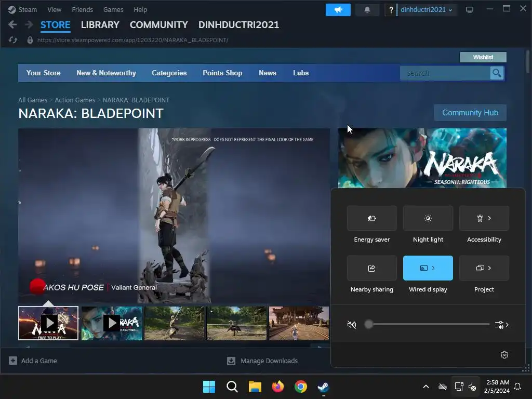Open the Games menu

click(x=113, y=10)
